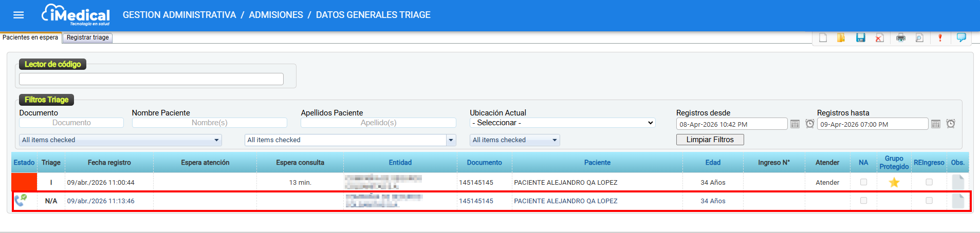Tick the NA checkbox in second row
This screenshot has width=980, height=233.
(x=863, y=201)
